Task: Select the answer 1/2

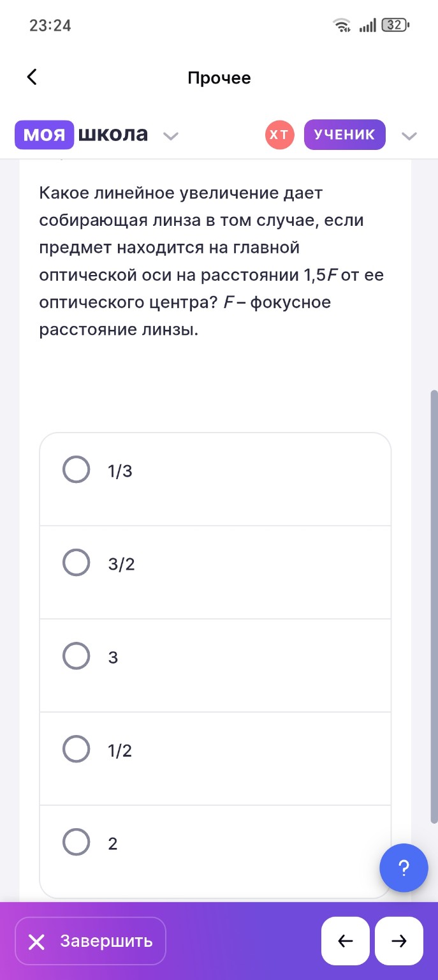Action: click(x=76, y=749)
